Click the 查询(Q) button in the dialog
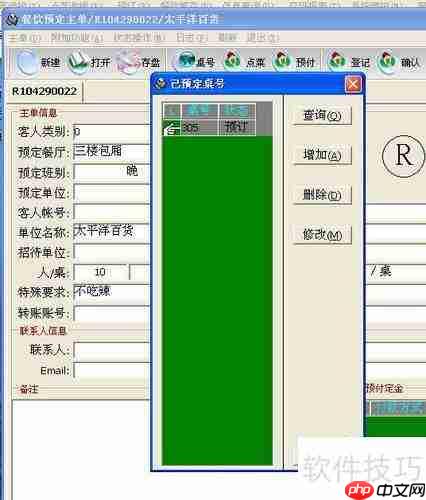The width and height of the screenshot is (426, 500). pos(322,116)
